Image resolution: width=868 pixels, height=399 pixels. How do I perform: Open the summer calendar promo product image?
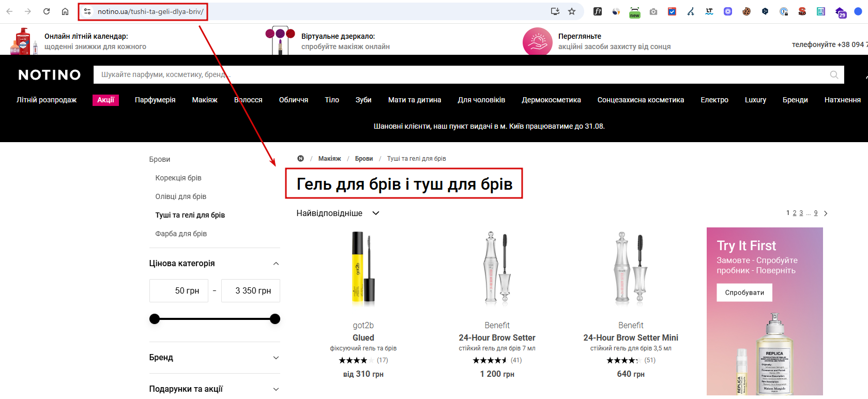(x=23, y=41)
